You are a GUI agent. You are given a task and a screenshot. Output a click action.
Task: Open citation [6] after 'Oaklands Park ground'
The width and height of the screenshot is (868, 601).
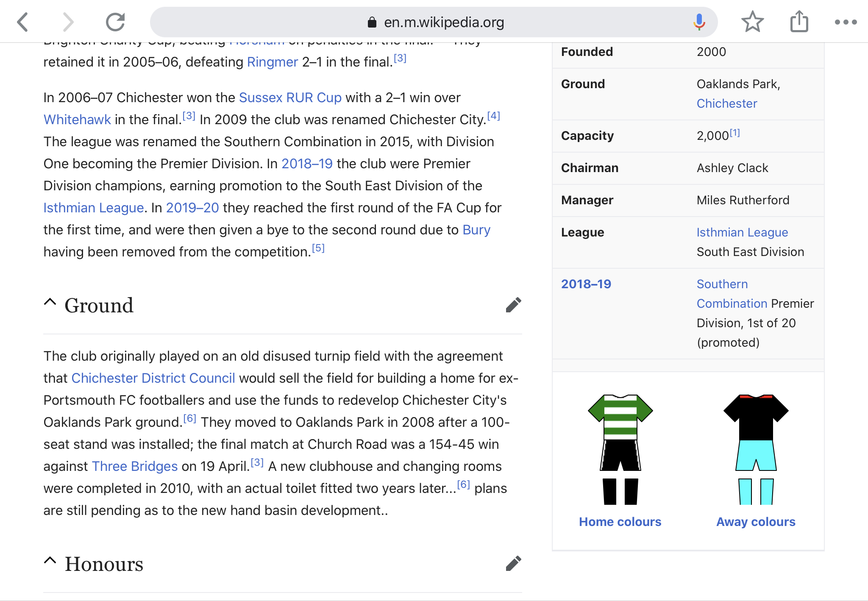point(189,418)
